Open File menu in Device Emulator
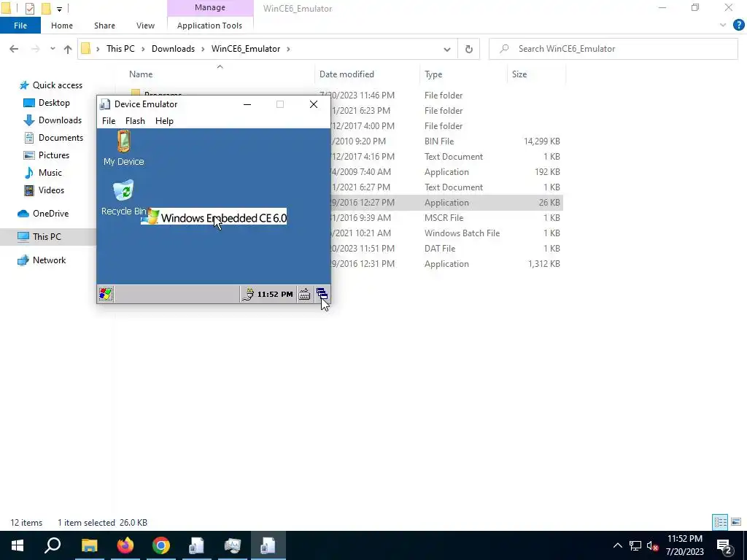This screenshot has height=560, width=747. click(109, 121)
